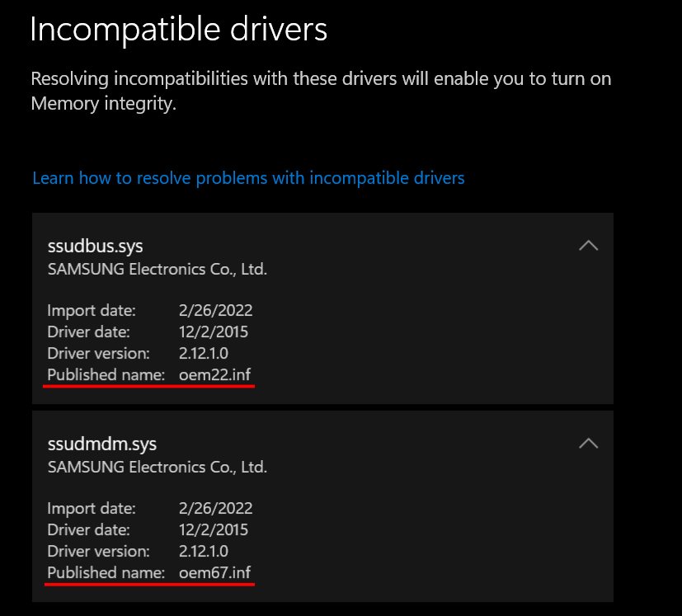Click the Published name label for ssudbus.sys
682x616 pixels.
[106, 374]
